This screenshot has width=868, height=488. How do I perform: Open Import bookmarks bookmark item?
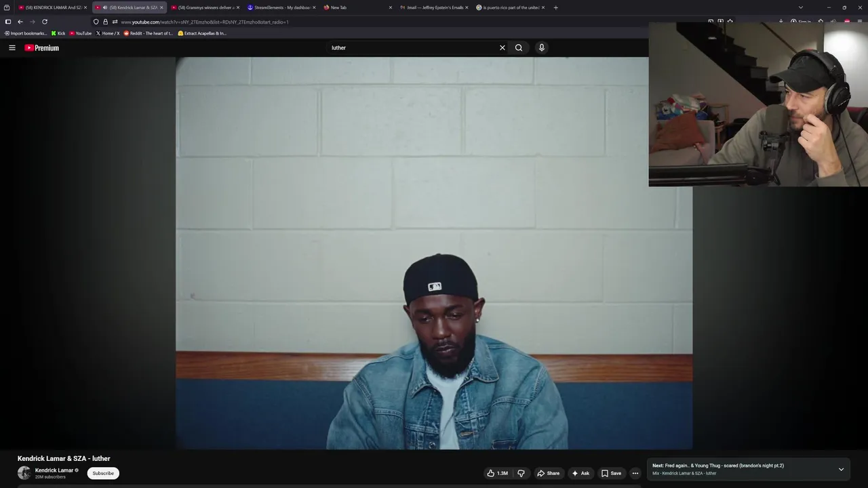point(26,33)
